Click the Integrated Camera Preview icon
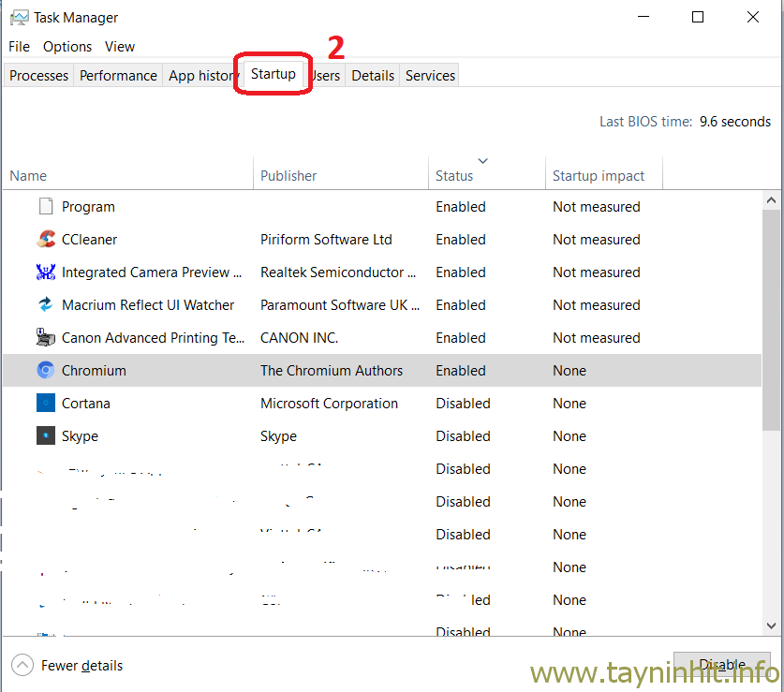The image size is (784, 692). point(46,272)
